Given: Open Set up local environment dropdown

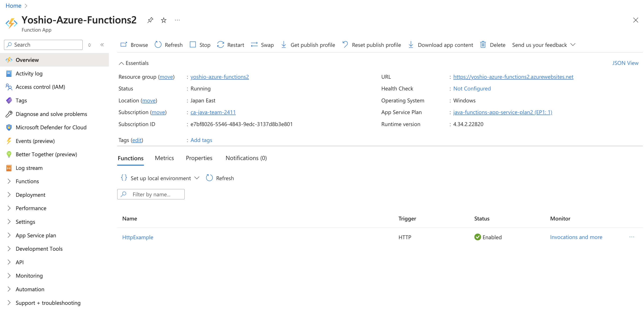Looking at the screenshot, I should 160,178.
